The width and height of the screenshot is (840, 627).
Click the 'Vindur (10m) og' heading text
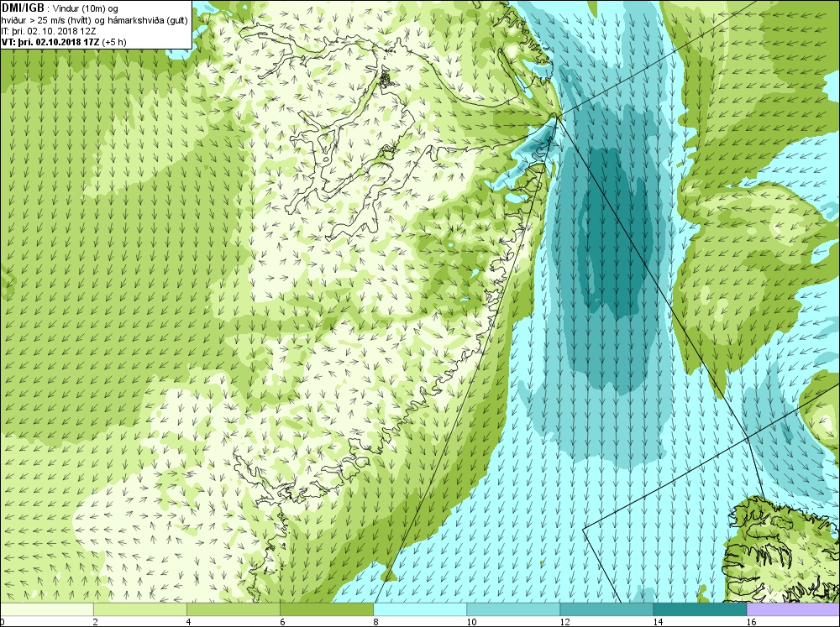[85, 8]
